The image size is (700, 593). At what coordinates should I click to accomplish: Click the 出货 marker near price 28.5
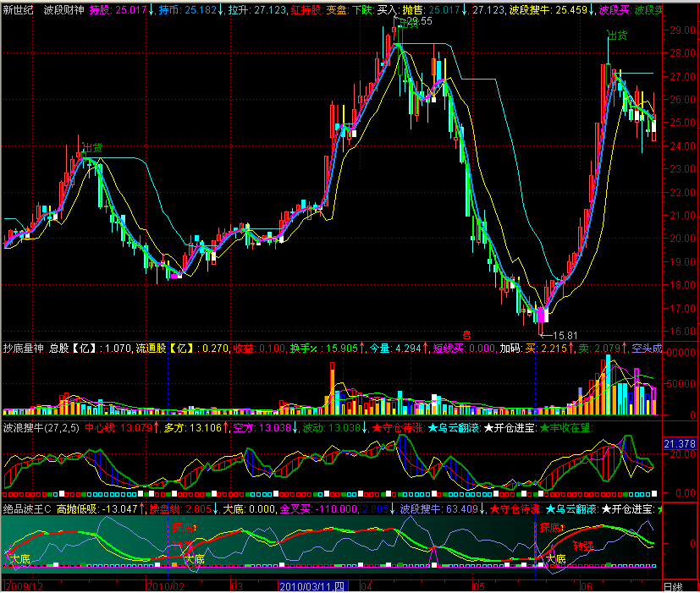(x=618, y=36)
